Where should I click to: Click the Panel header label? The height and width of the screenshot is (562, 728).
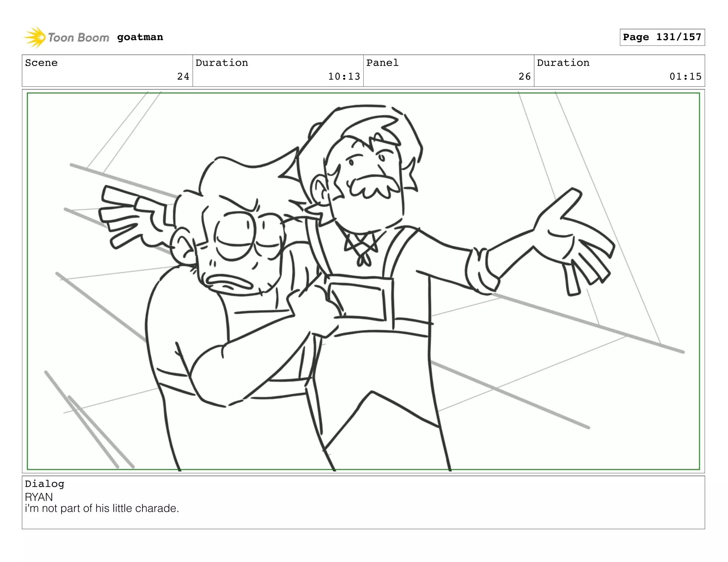[382, 63]
